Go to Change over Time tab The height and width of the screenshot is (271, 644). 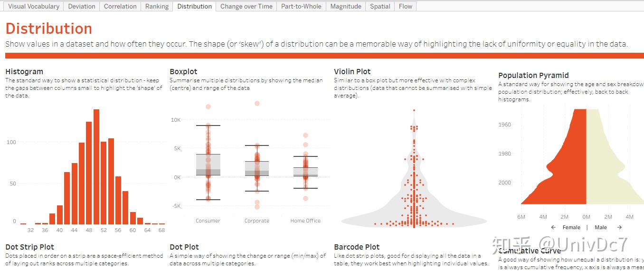tap(246, 6)
